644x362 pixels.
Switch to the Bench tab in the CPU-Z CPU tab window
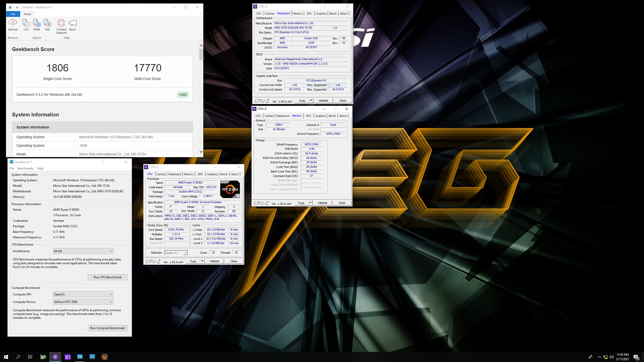(x=224, y=174)
